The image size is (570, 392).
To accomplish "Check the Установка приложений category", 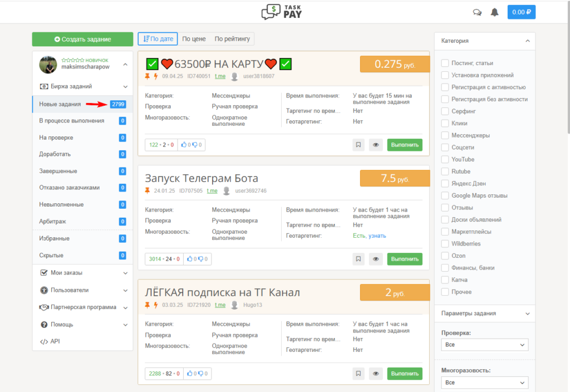I will click(x=445, y=75).
